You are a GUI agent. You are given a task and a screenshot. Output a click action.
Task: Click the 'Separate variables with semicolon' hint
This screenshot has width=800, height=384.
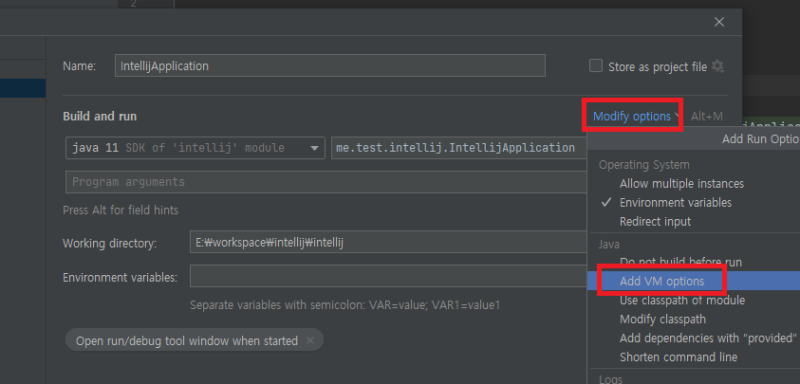pyautogui.click(x=345, y=305)
